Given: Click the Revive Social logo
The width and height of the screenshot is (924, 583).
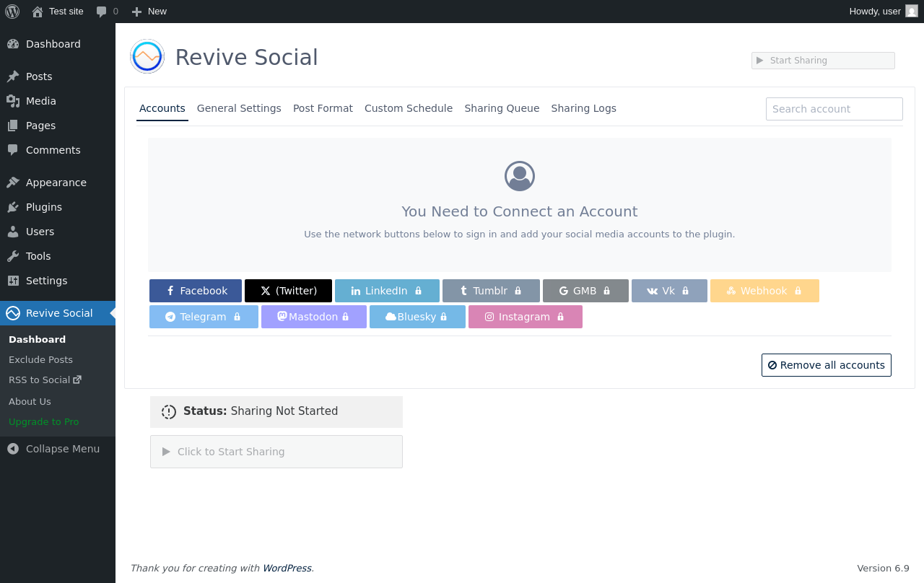Looking at the screenshot, I should click(147, 56).
